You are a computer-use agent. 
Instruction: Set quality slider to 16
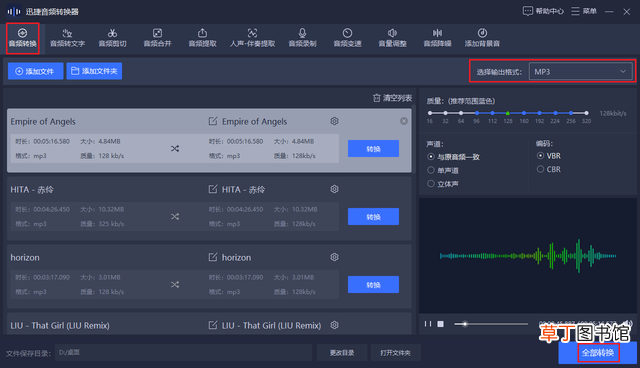tap(430, 113)
